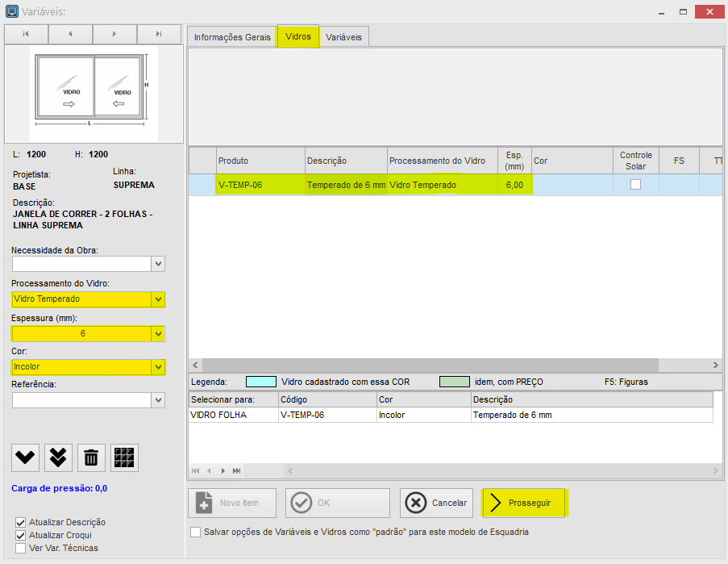Apply the single down-arrow selection icon

click(25, 457)
